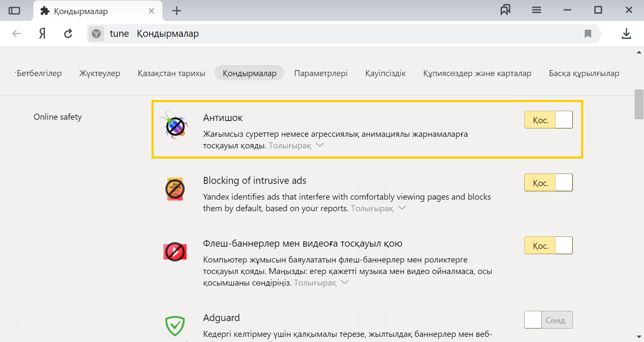Switch to Басқа құрылғылар tab

tap(584, 73)
